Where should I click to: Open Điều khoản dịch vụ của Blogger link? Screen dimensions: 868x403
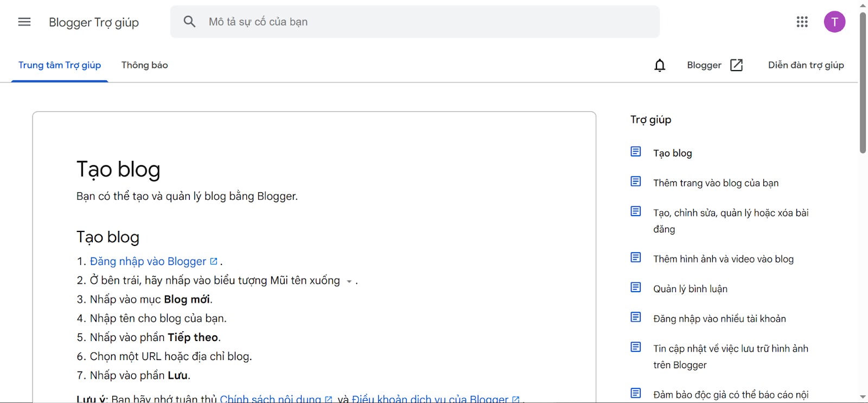pyautogui.click(x=430, y=399)
